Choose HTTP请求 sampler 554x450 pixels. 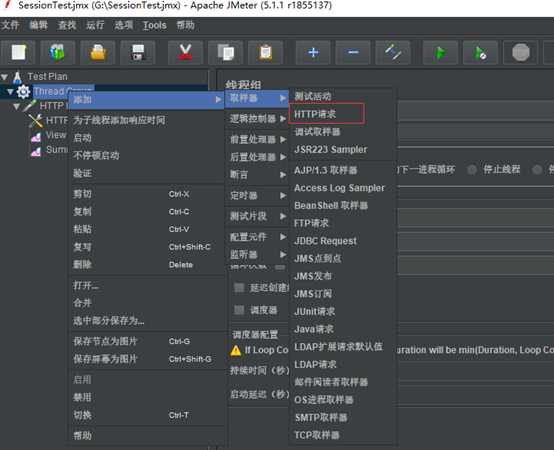click(326, 114)
